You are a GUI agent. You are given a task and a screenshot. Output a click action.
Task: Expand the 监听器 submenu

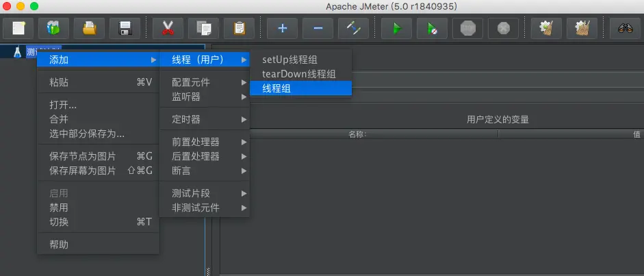(205, 97)
